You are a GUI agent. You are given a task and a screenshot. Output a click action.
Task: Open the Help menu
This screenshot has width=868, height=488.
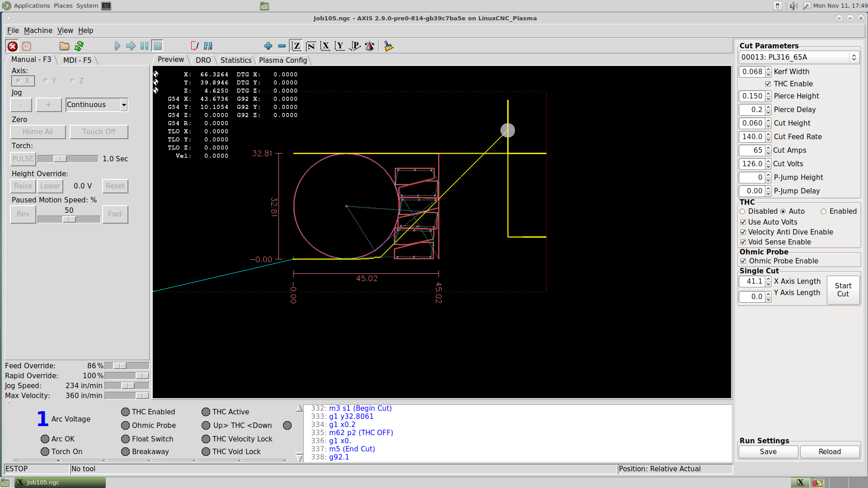tap(85, 30)
